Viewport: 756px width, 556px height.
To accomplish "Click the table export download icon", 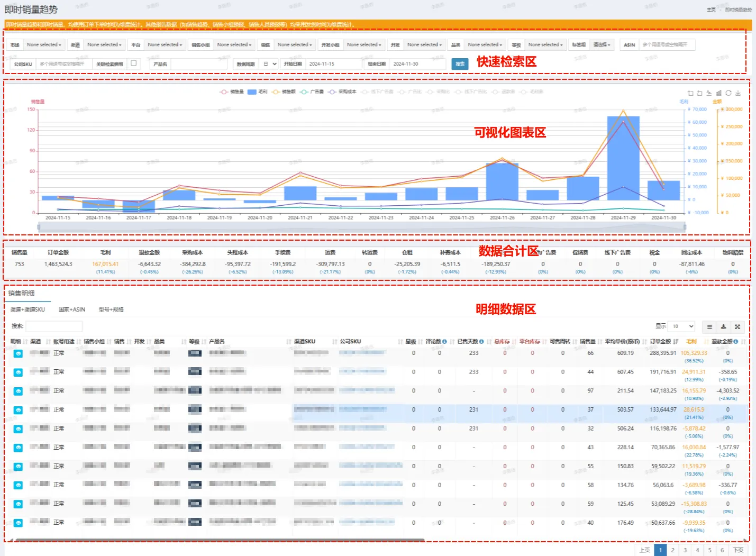I will (x=723, y=326).
